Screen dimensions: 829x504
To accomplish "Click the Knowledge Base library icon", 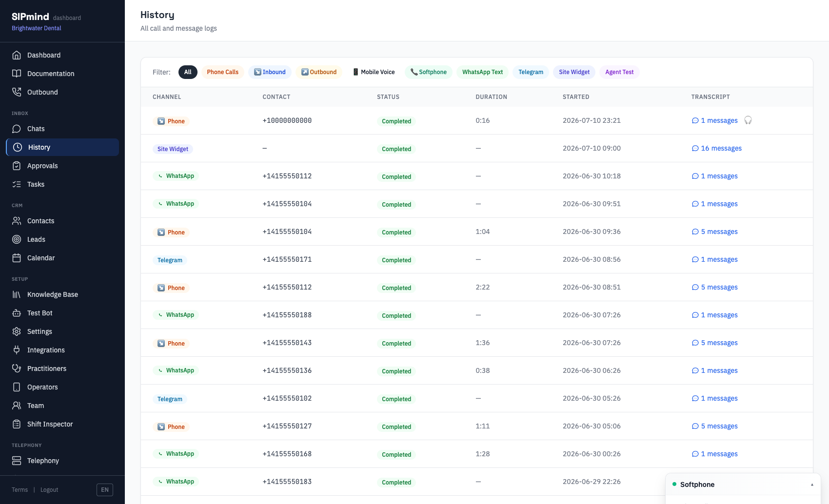I will coord(17,294).
